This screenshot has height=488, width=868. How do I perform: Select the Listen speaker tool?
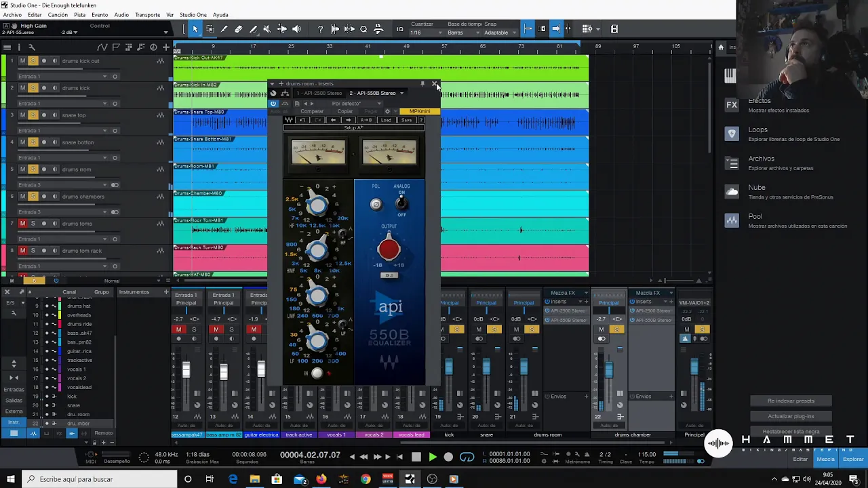296,29
